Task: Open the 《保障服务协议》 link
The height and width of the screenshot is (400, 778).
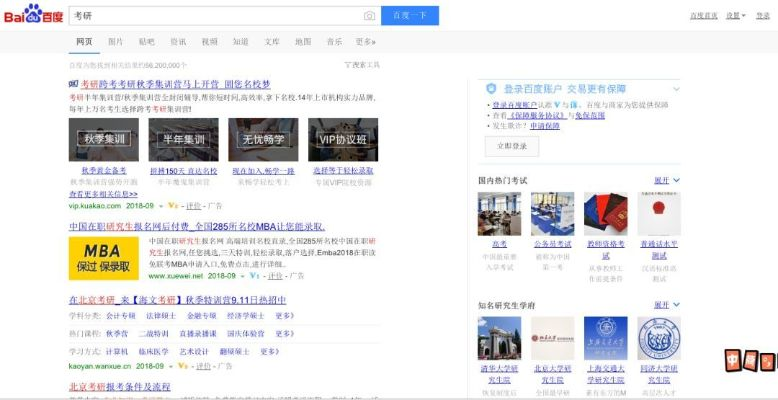Action: tap(537, 116)
